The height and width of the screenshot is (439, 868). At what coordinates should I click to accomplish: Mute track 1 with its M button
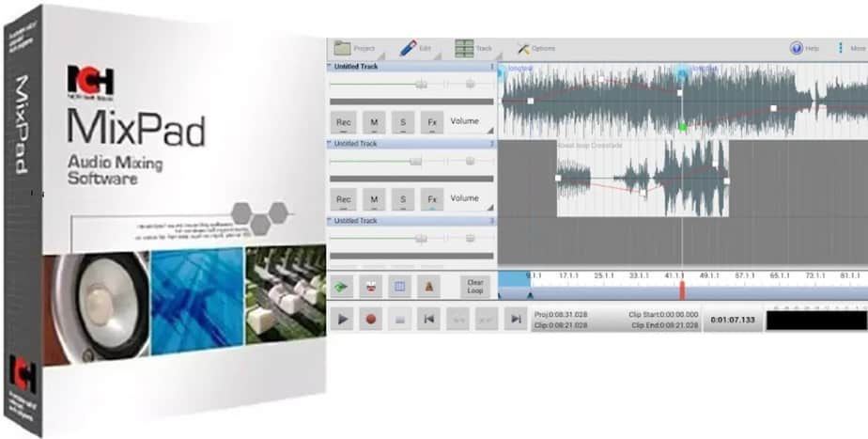coord(374,122)
